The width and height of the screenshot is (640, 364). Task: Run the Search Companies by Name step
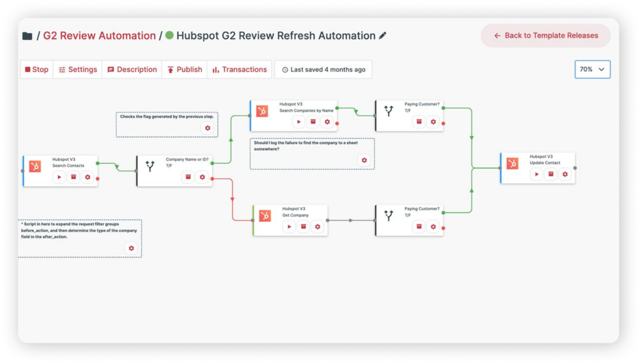[x=299, y=122]
